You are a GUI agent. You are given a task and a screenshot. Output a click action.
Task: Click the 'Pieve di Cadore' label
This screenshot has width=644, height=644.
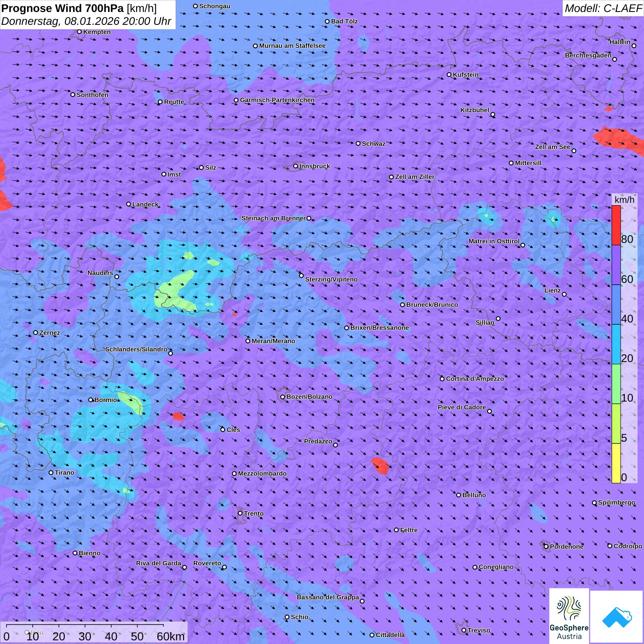[x=462, y=407]
